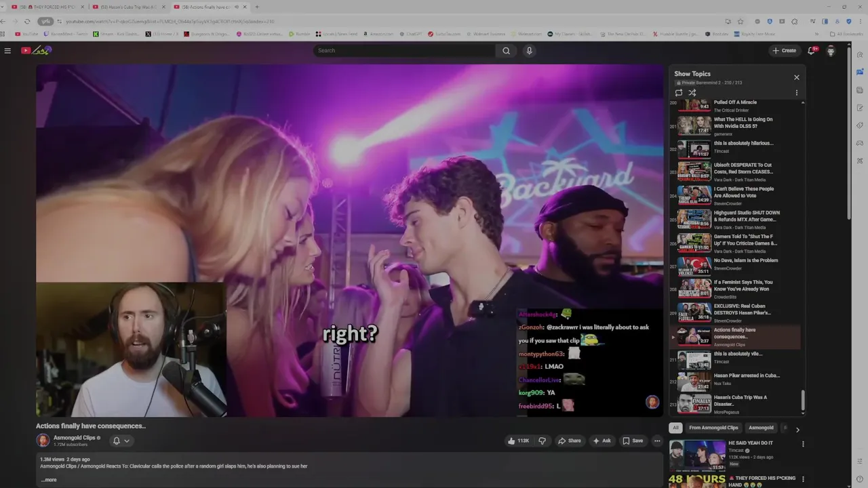Open the Asmongold Clips channel avatar

click(x=43, y=441)
